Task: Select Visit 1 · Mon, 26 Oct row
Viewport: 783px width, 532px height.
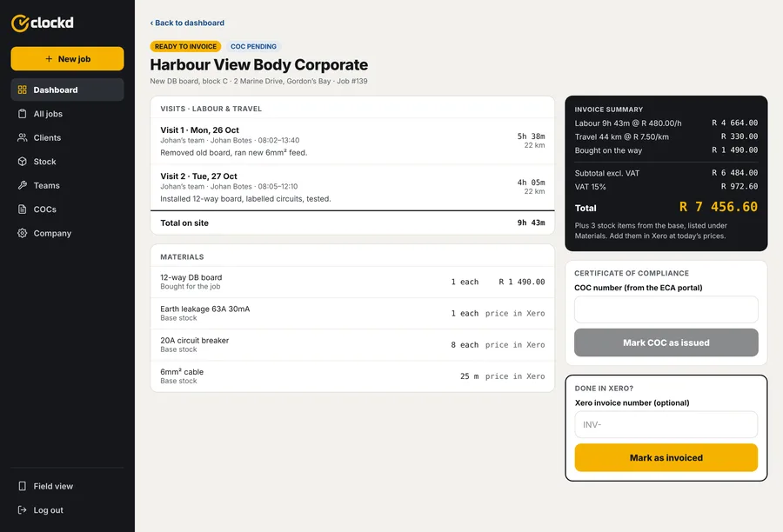Action: [x=352, y=141]
